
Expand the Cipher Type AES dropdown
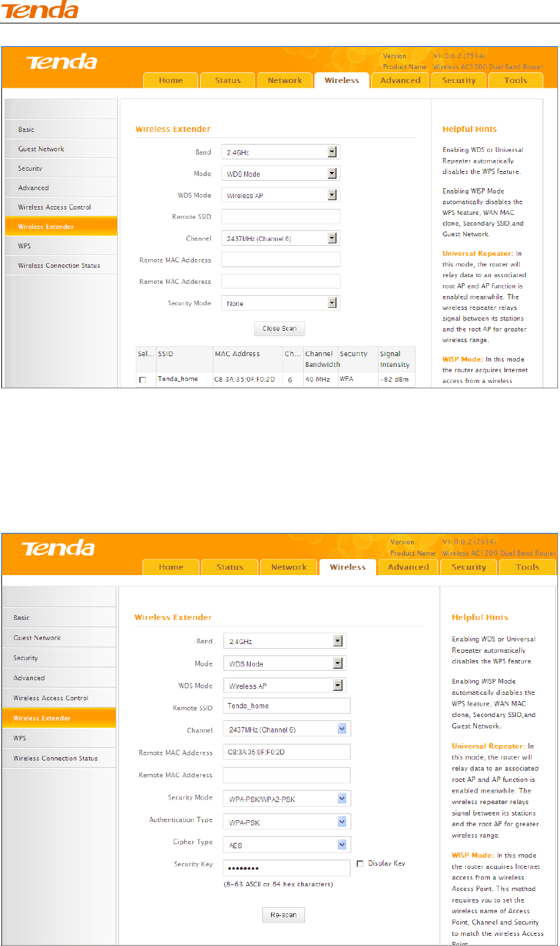coord(287,845)
